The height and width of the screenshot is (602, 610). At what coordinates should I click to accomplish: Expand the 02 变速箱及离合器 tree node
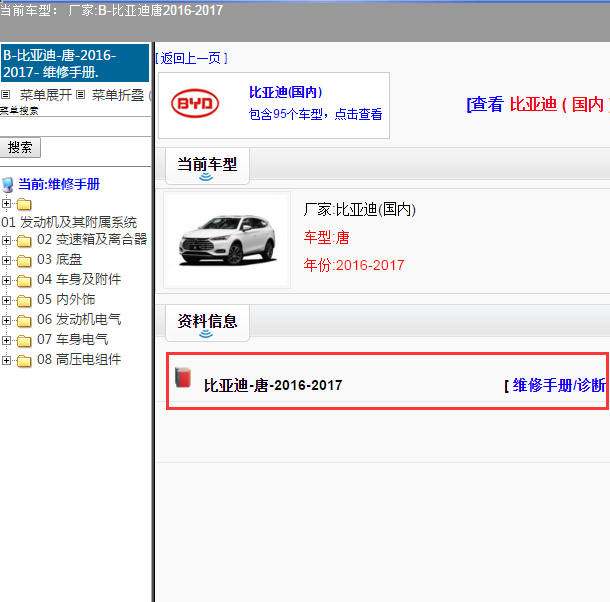[x=6, y=240]
